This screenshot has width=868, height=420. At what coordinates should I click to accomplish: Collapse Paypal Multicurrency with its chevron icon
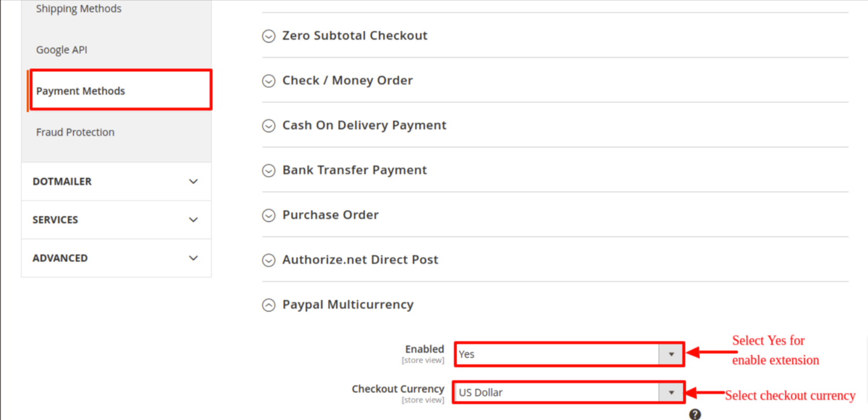(x=268, y=305)
